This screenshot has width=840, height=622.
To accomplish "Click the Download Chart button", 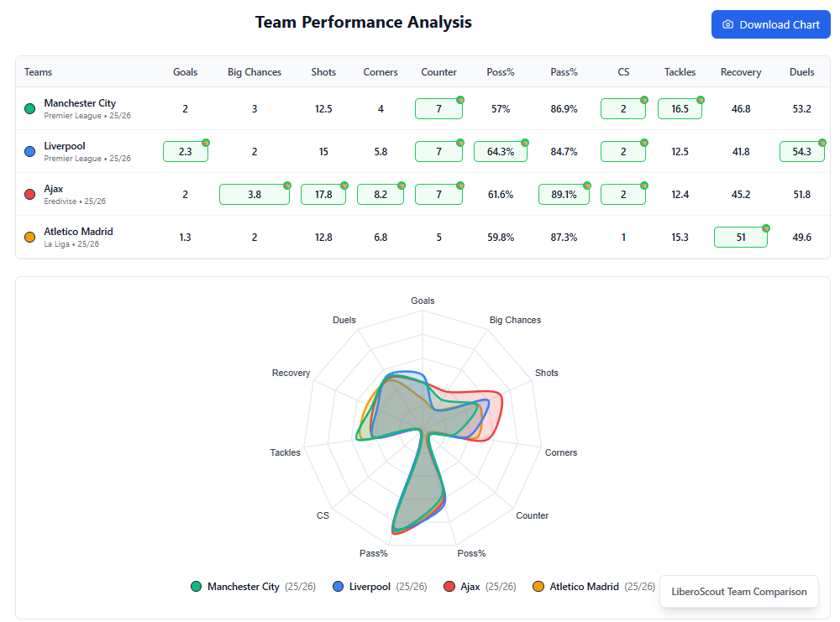I will point(770,24).
